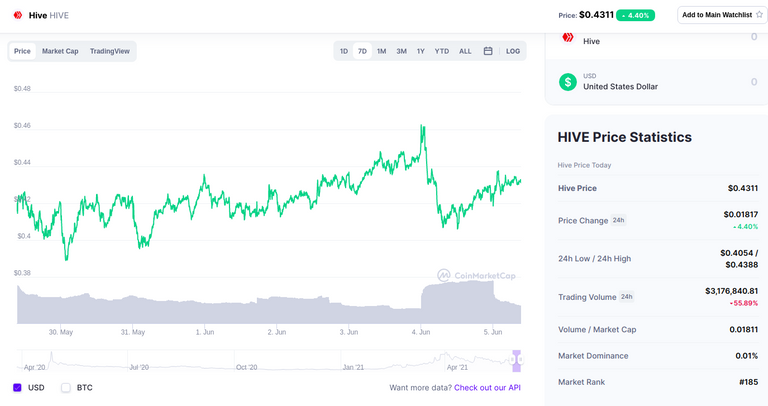Click the Market Rank value #185

[748, 382]
